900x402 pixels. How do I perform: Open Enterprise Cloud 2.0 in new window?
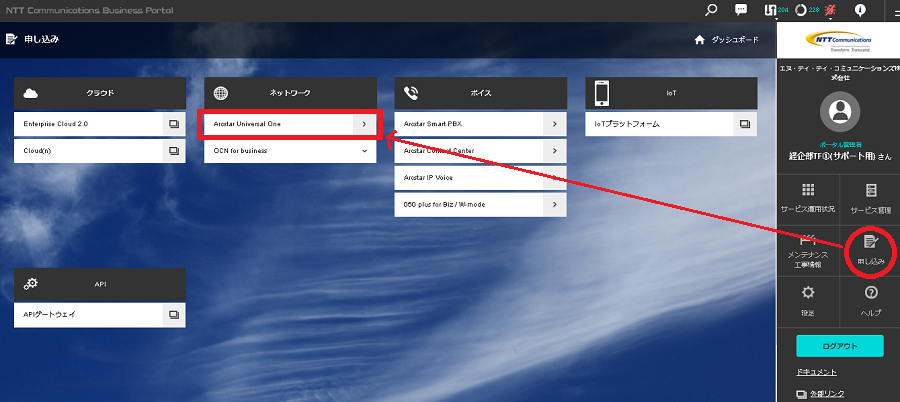[x=173, y=124]
